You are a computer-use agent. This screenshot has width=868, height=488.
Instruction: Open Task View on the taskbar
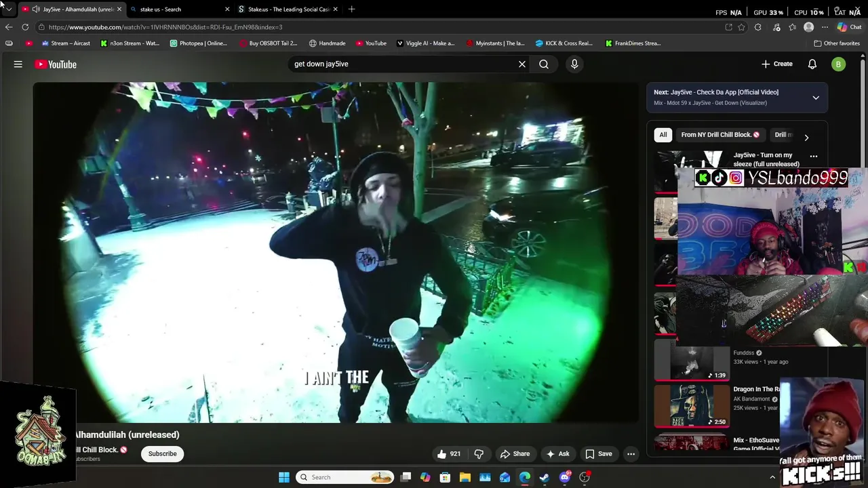[406, 477]
